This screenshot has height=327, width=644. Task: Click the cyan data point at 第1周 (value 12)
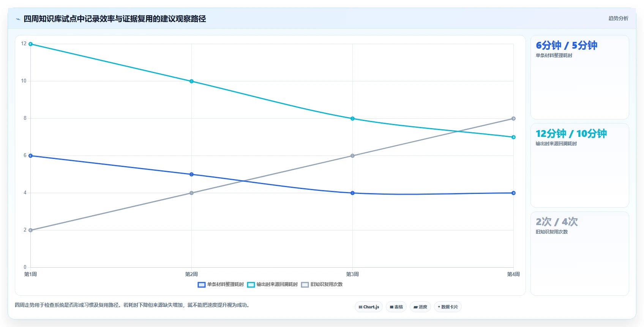(x=31, y=44)
